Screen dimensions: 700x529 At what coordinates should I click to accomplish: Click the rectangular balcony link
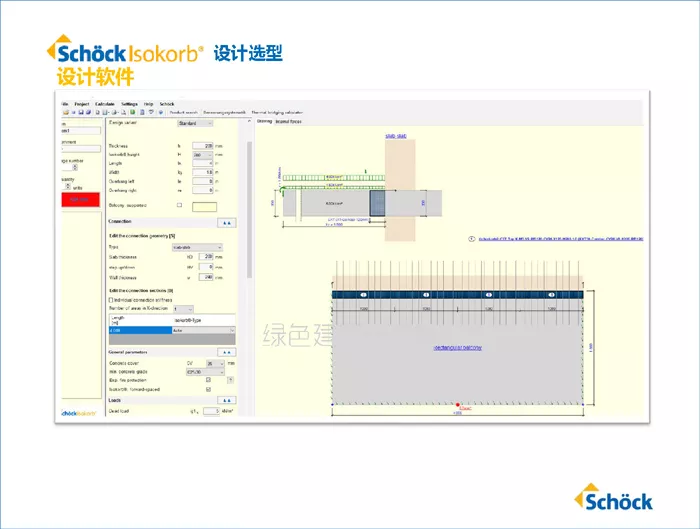tap(458, 348)
